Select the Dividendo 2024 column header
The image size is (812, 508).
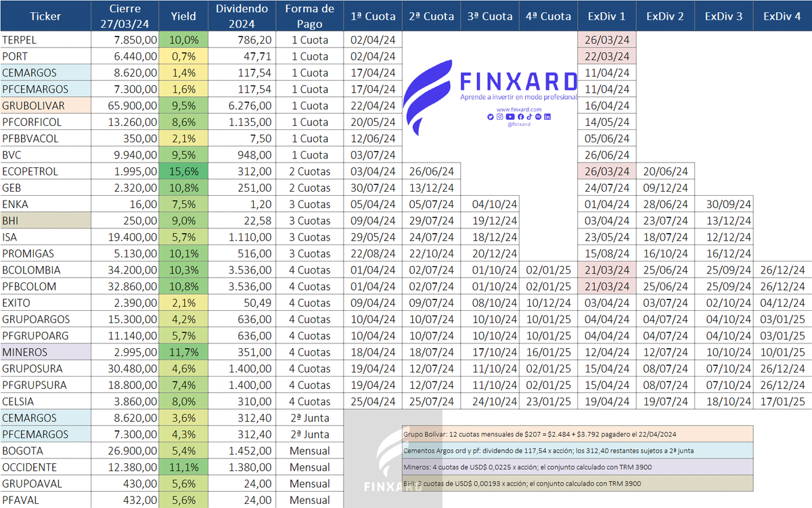click(242, 16)
